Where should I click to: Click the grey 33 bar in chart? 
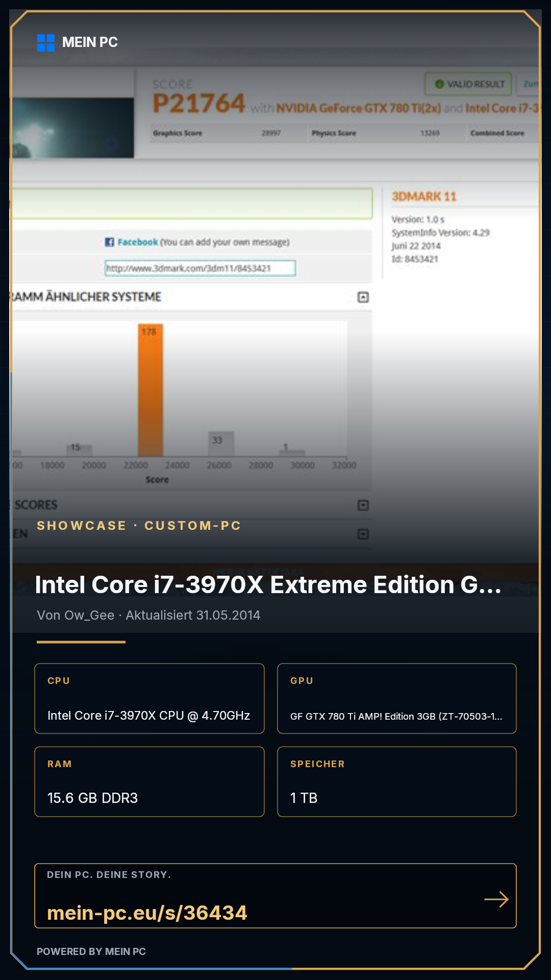[221, 444]
